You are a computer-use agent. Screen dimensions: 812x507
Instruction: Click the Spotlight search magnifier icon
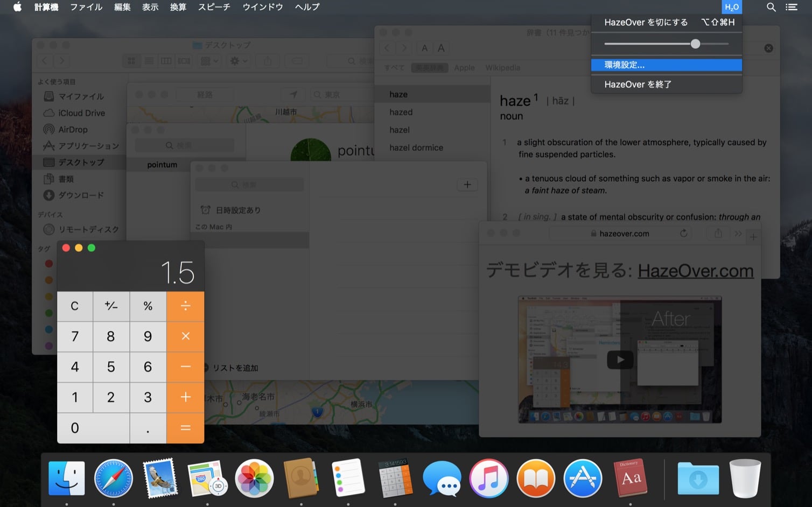[x=771, y=7]
